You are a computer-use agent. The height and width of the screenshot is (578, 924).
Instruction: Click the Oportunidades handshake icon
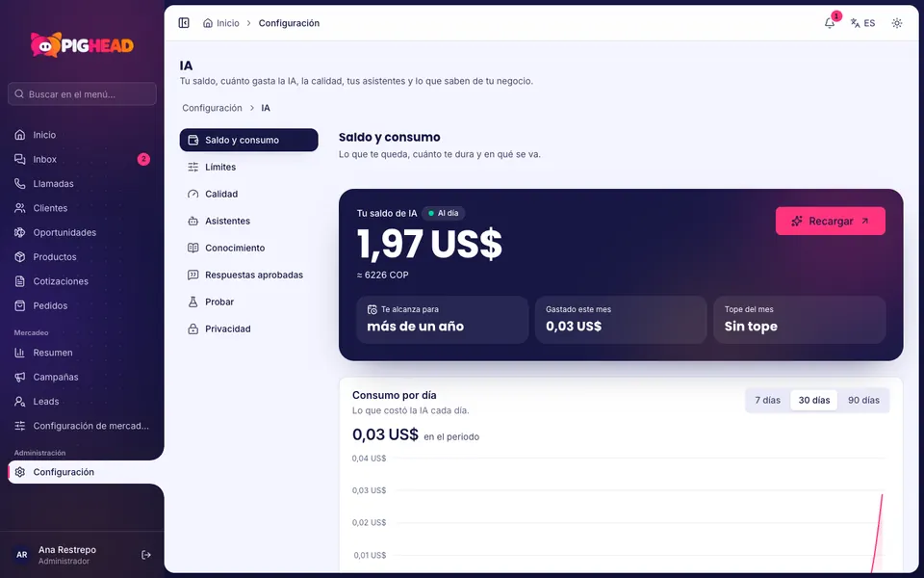(19, 232)
